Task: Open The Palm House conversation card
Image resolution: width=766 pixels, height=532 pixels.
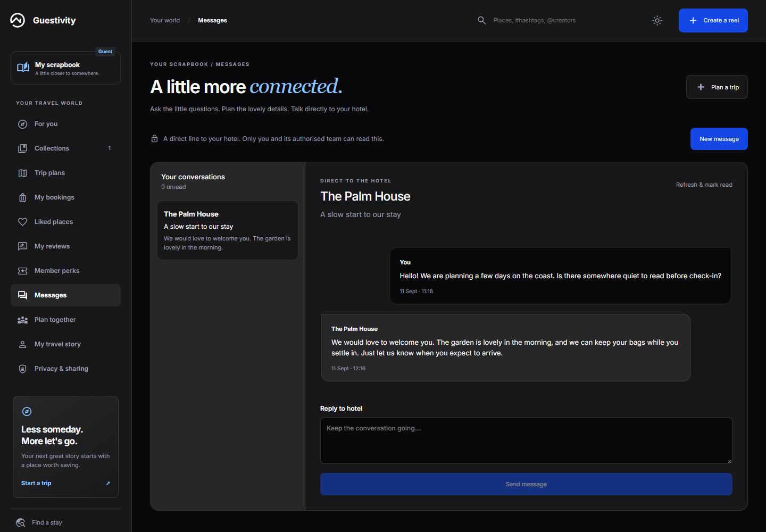Action: tap(228, 230)
